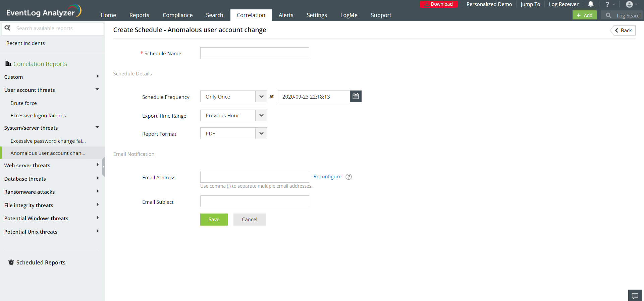The height and width of the screenshot is (301, 644).
Task: Open the Settings tab
Action: coord(317,15)
